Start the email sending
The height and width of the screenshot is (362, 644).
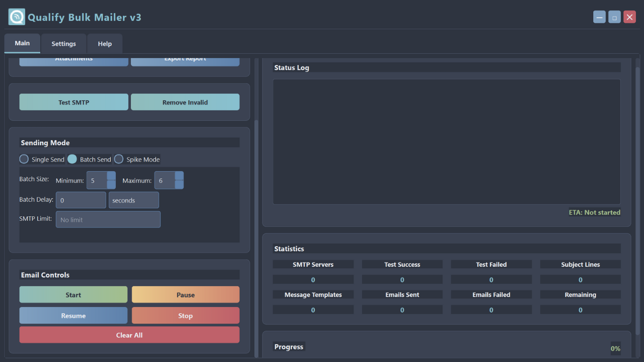click(73, 295)
